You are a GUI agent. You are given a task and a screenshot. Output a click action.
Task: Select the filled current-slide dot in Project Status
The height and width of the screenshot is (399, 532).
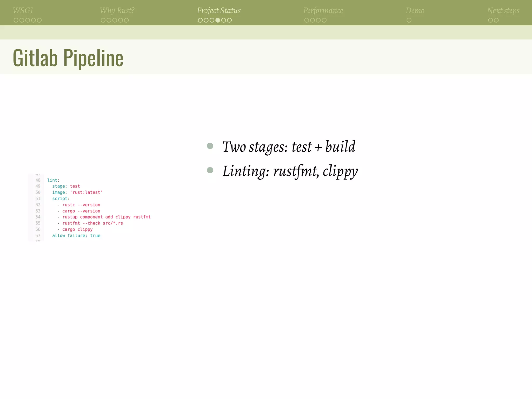[x=218, y=20]
